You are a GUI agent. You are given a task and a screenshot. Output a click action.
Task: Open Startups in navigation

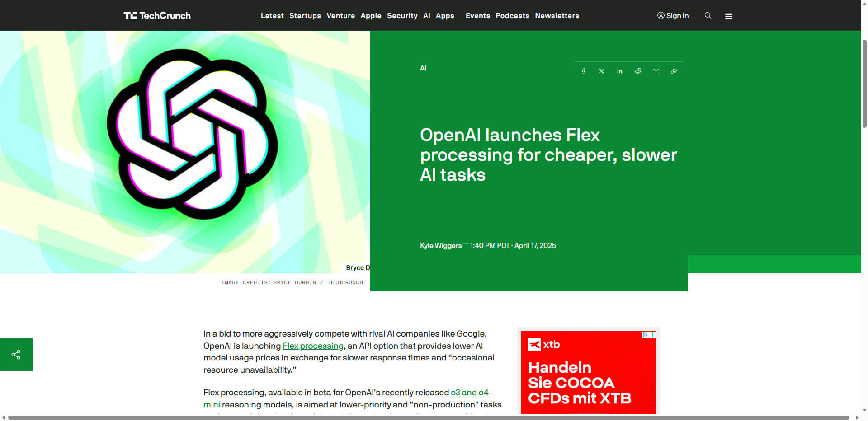[305, 15]
